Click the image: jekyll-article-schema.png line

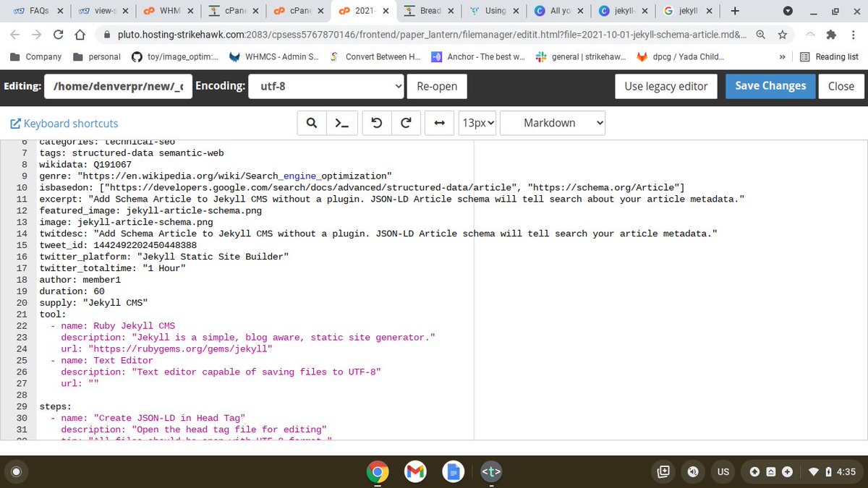[x=126, y=222]
